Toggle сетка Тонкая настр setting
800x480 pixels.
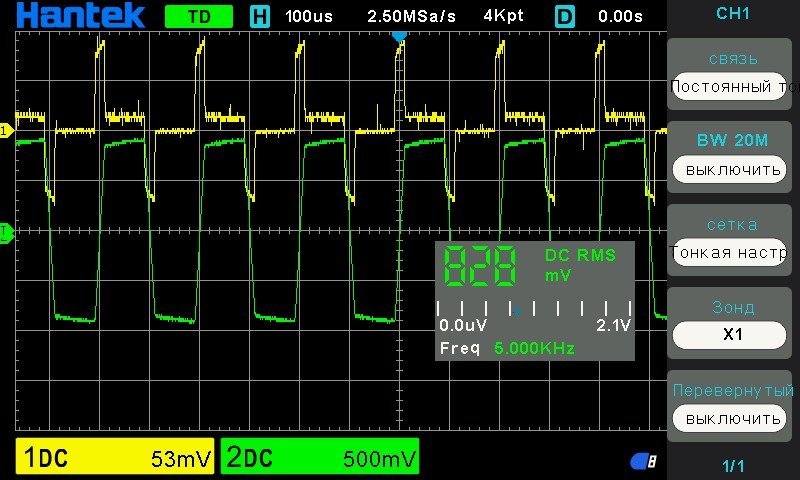pyautogui.click(x=733, y=252)
